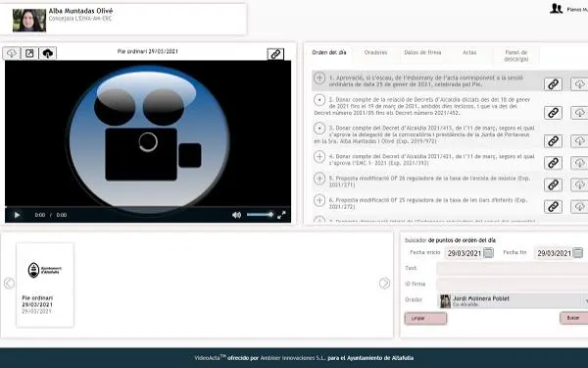588x368 pixels.
Task: Select the Ple ordinari 29/03/2021 session thumbnail
Action: pyautogui.click(x=45, y=285)
